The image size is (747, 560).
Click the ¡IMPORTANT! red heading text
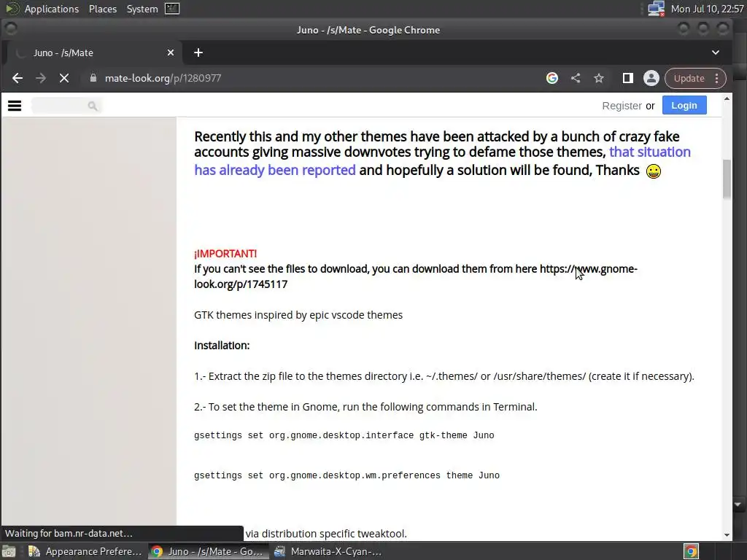point(225,253)
